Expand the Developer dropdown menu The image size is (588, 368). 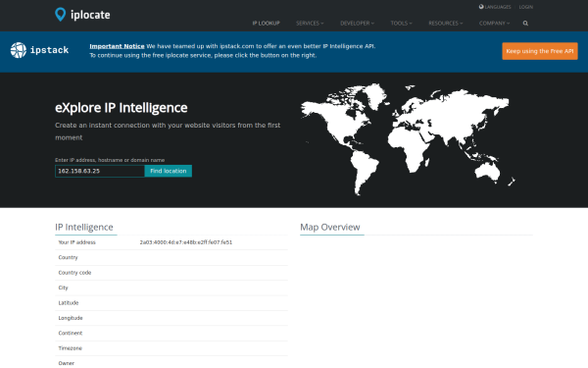357,24
